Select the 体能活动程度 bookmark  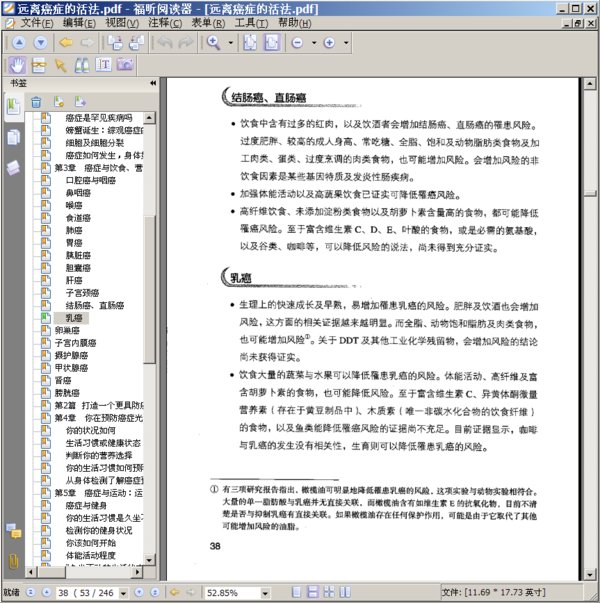point(91,555)
